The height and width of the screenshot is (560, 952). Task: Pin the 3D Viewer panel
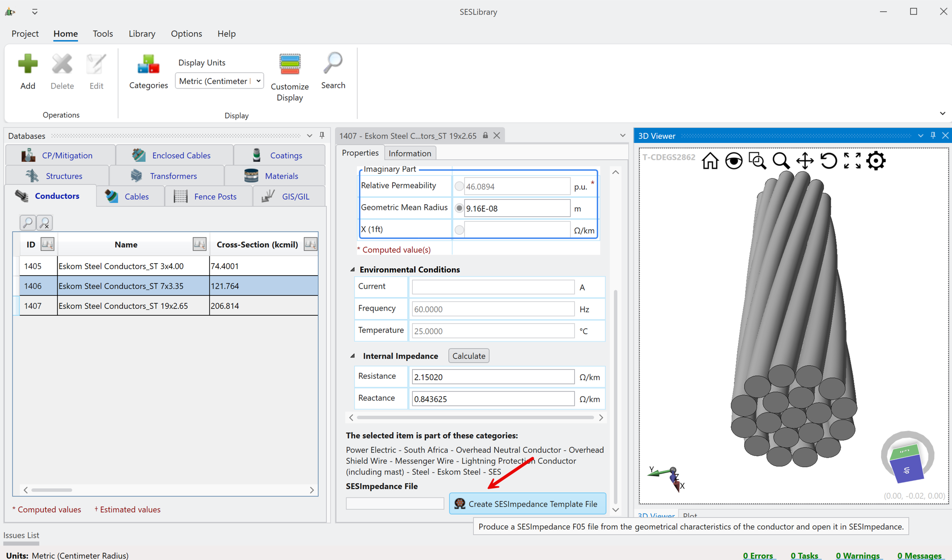(933, 135)
